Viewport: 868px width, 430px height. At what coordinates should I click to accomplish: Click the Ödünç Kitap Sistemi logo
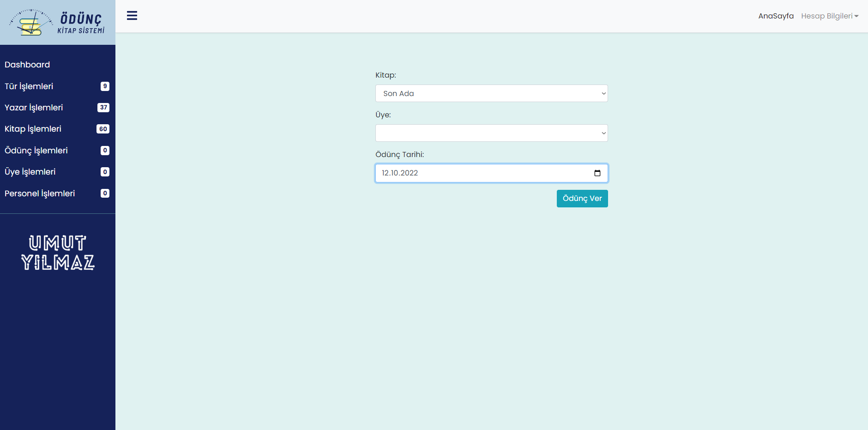point(57,23)
